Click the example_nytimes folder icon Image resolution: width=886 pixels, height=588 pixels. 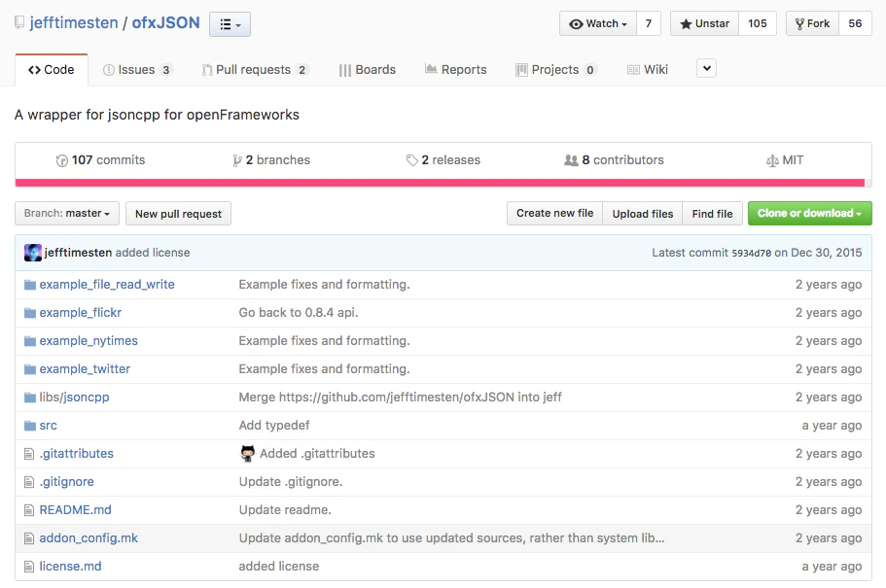point(30,341)
